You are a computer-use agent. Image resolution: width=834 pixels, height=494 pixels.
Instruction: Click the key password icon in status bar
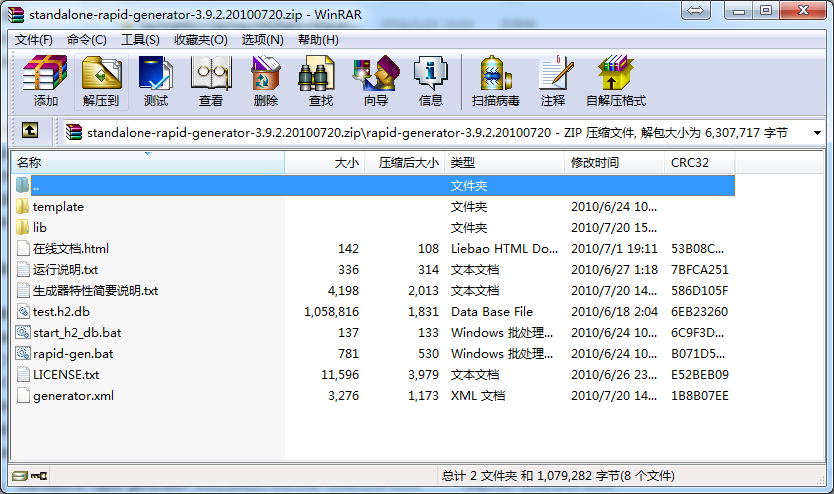[x=39, y=475]
